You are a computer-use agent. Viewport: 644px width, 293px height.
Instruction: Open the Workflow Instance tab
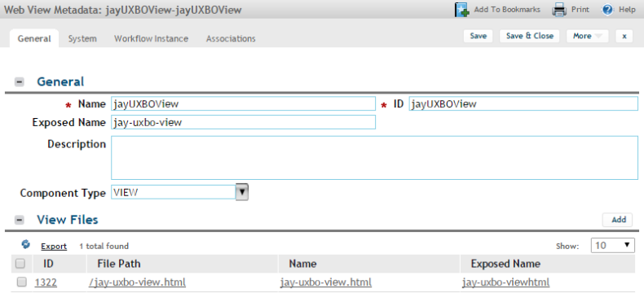151,38
